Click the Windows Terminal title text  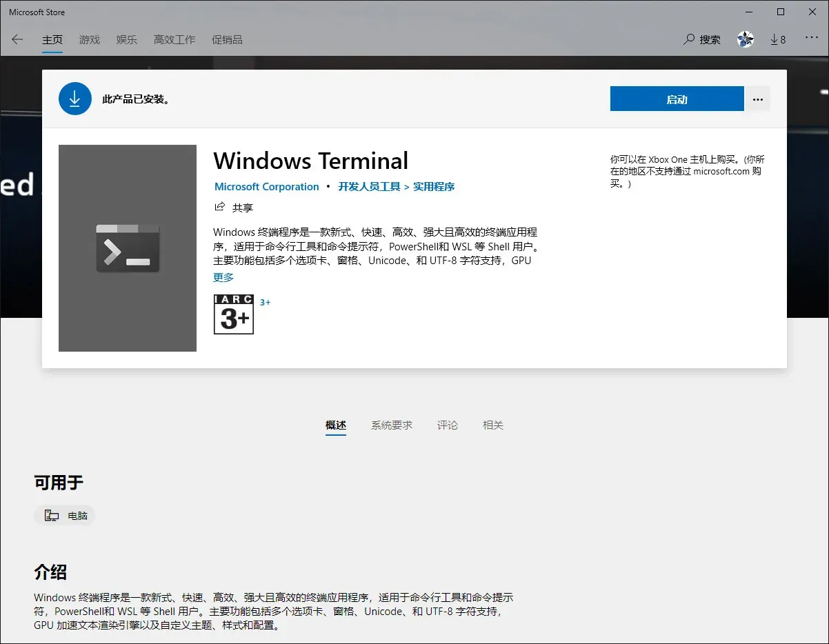point(311,161)
